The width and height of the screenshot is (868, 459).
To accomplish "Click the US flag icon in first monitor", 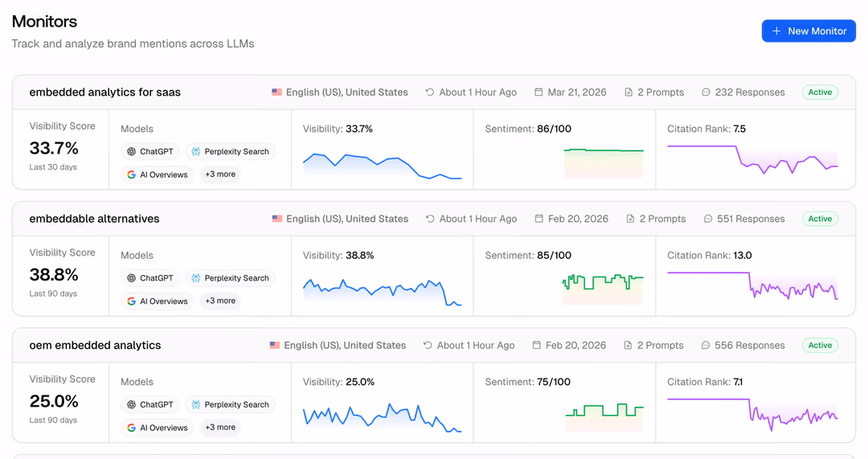I will tap(276, 92).
